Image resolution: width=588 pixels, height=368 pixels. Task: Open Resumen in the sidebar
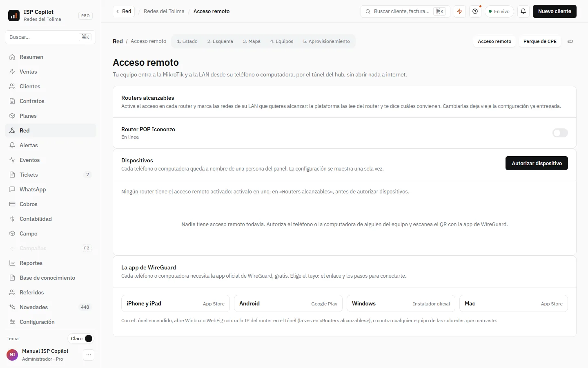(51, 57)
